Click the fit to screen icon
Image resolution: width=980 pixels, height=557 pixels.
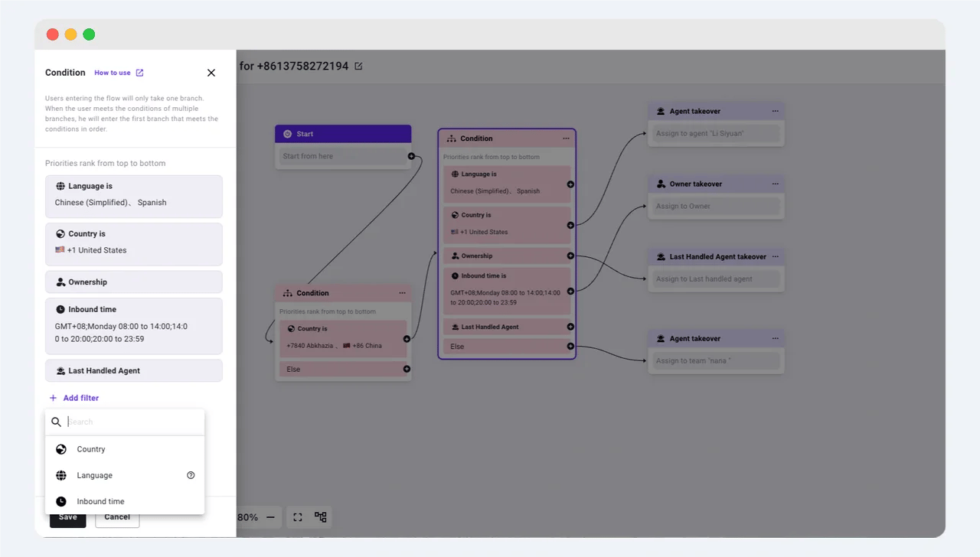tap(298, 517)
